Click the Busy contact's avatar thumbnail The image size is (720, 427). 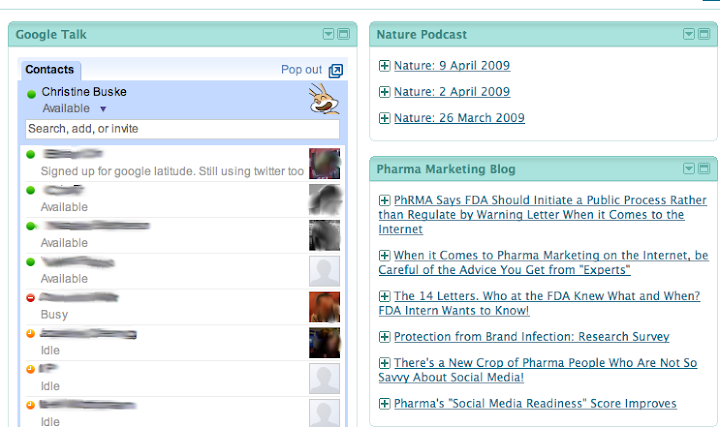coord(324,306)
